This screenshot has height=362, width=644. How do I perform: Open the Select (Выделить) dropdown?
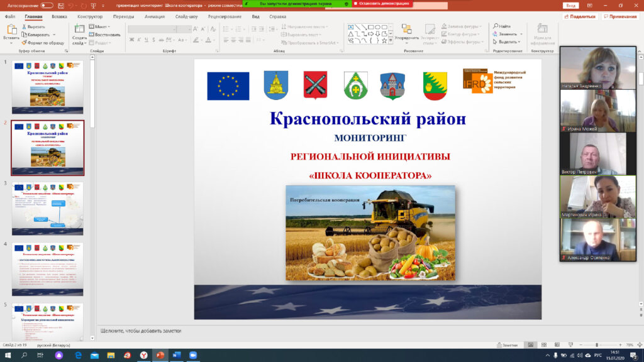(507, 42)
